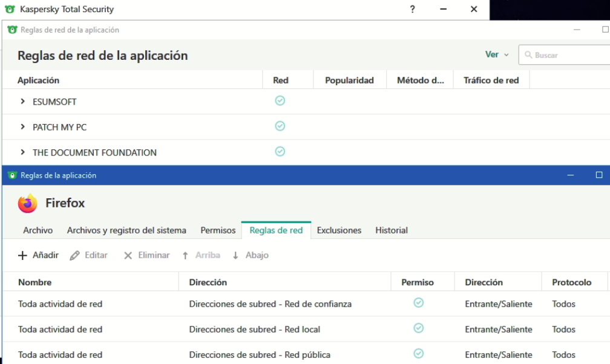
Task: Sort by Método d... column header
Action: 420,80
